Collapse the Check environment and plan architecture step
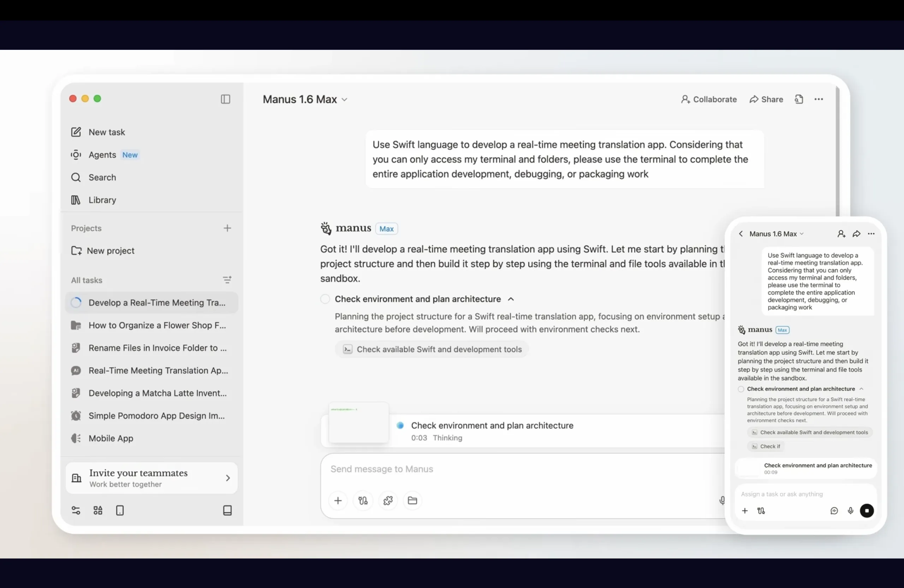904x588 pixels. 511,299
